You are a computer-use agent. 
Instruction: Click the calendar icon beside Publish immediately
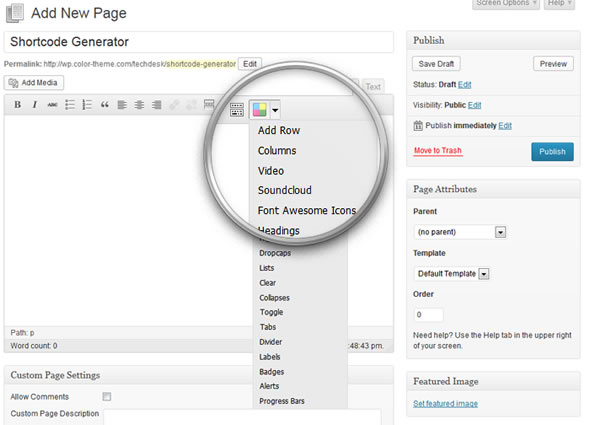click(x=418, y=125)
